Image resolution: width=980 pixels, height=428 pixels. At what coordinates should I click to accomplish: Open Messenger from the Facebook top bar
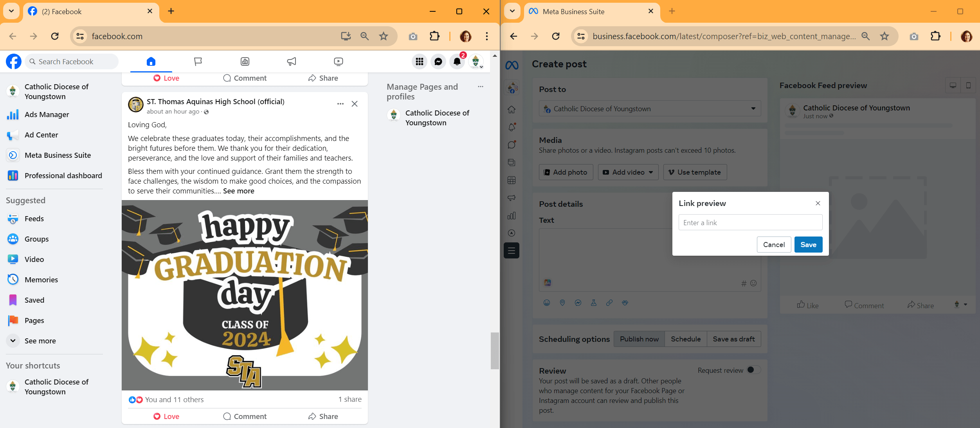tap(438, 61)
